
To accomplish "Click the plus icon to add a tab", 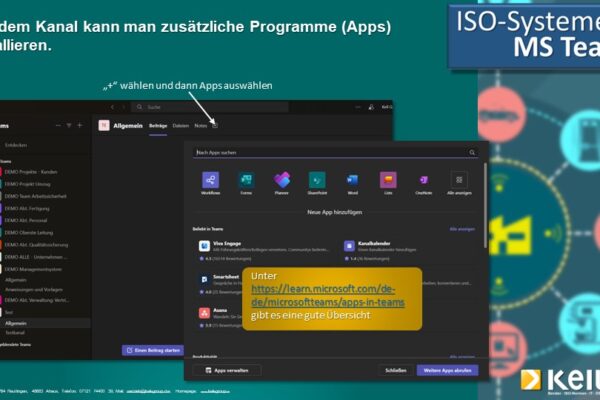I will pyautogui.click(x=215, y=125).
